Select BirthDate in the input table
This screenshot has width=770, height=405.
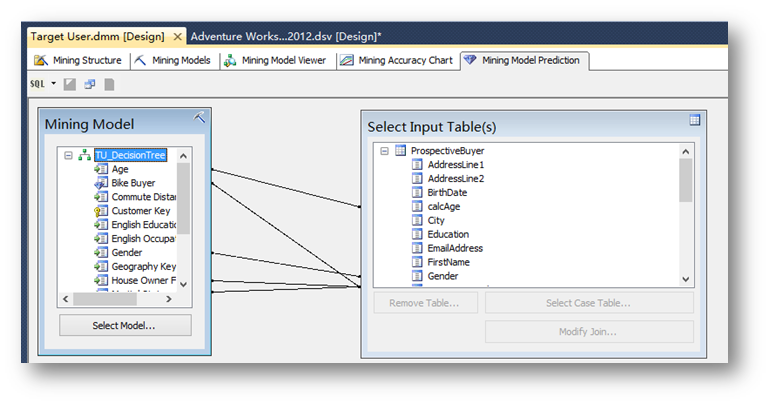tap(447, 192)
